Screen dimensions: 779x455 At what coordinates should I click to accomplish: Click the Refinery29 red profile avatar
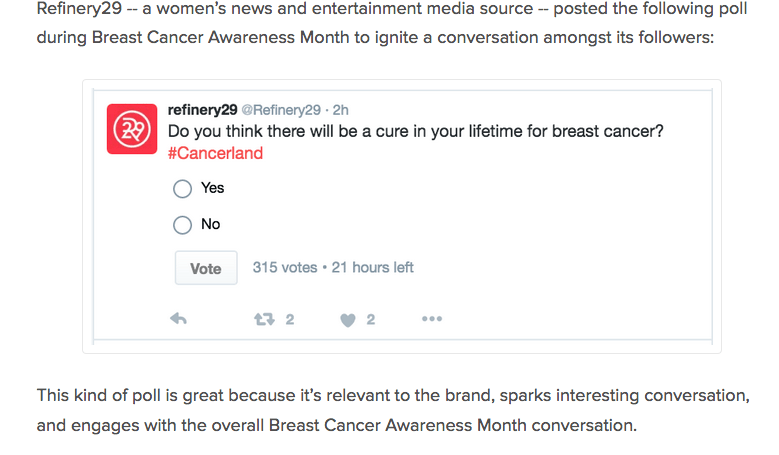[x=132, y=129]
